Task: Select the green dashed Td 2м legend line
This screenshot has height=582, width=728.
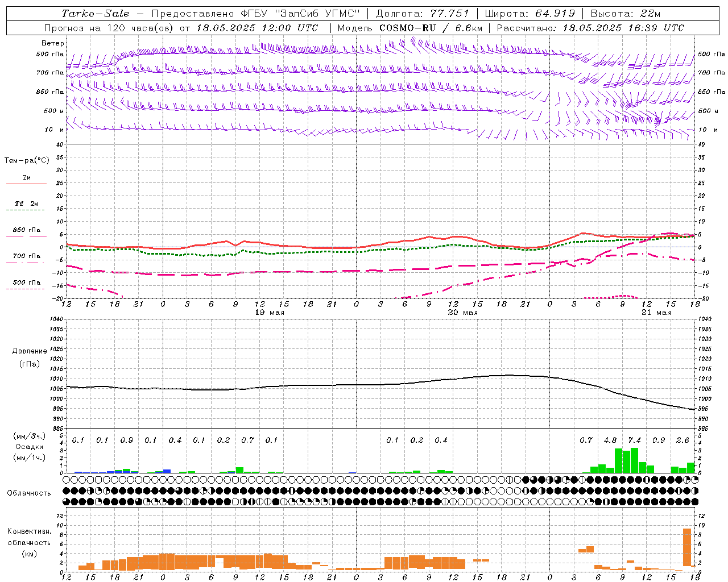Action: 26,210
